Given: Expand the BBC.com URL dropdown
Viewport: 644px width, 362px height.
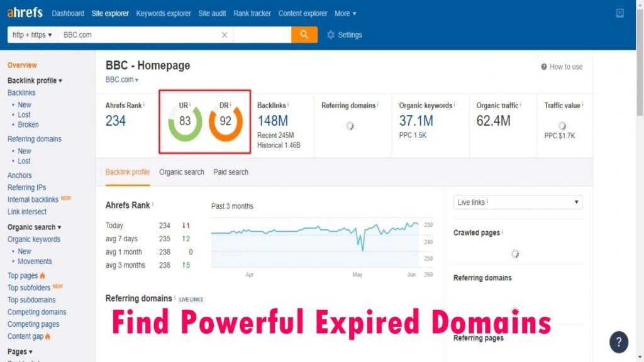Looking at the screenshot, I should (x=122, y=80).
